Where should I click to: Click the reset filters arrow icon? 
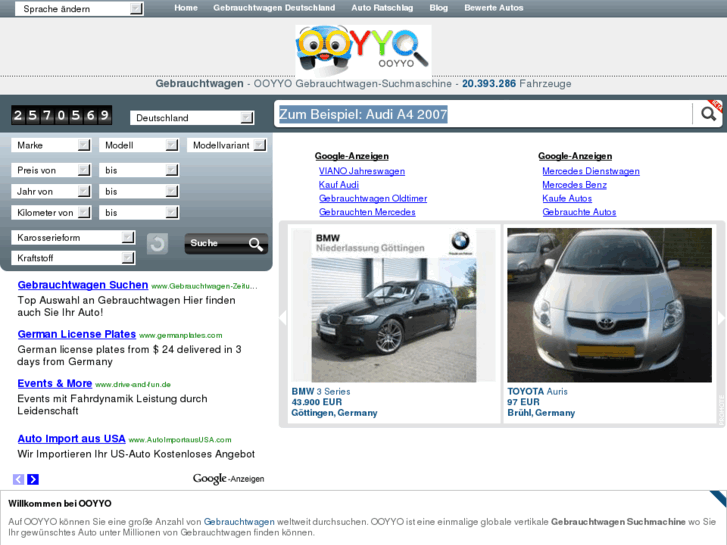pos(157,244)
